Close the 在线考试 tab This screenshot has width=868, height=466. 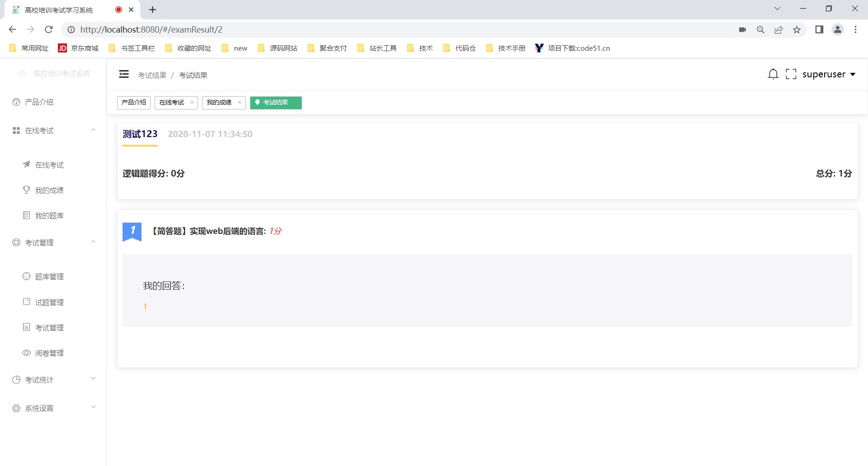click(x=192, y=103)
